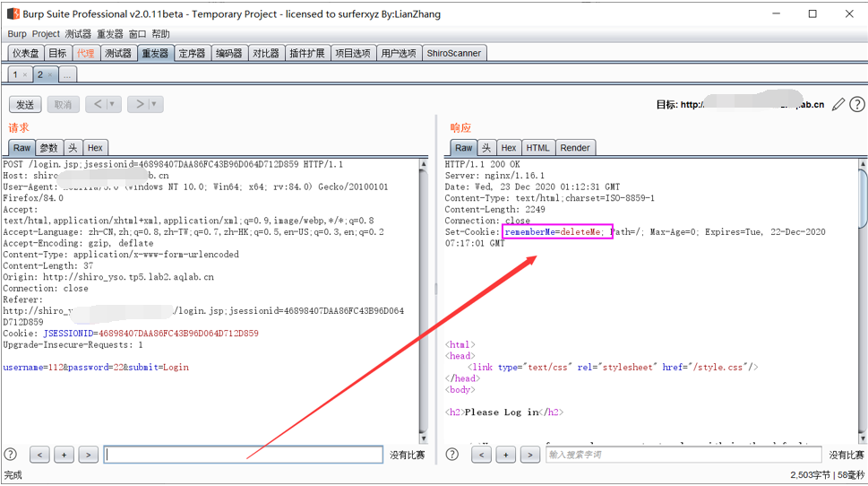Viewport: 868px width, 486px height.
Task: Focus the request search input field
Action: pyautogui.click(x=243, y=455)
